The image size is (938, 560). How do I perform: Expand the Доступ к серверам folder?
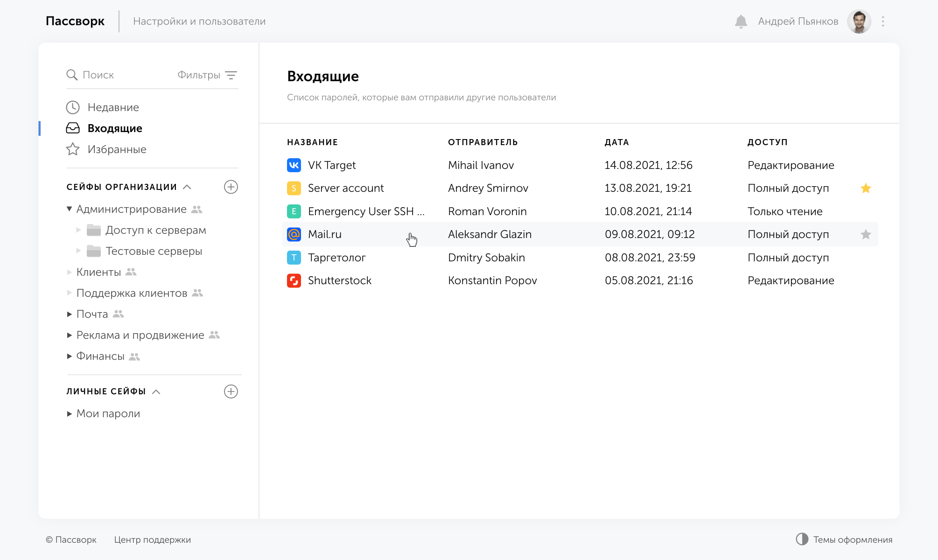click(78, 230)
